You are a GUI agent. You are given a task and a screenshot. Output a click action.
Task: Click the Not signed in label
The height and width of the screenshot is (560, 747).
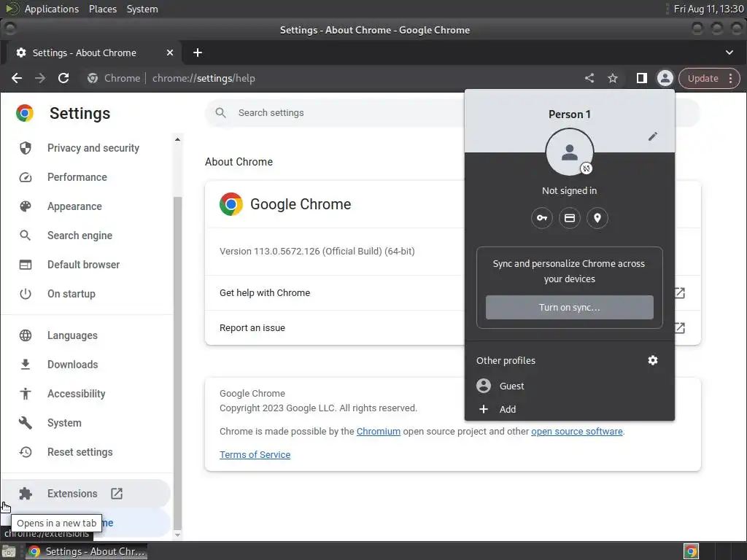pos(569,191)
